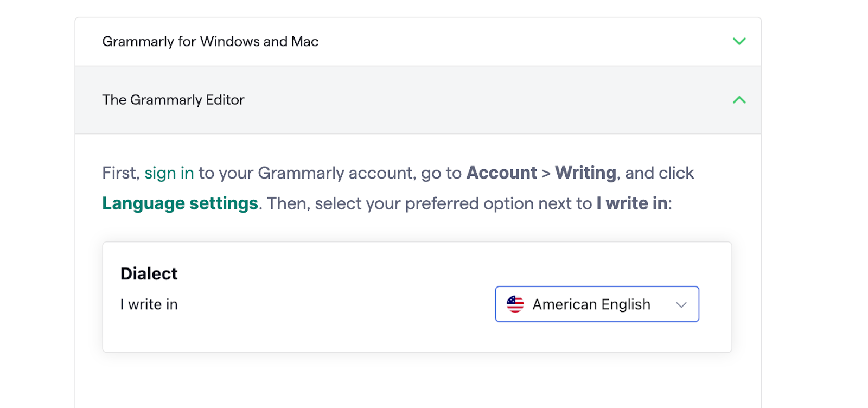
Task: Select a dialect from the I write in selector
Action: (596, 304)
